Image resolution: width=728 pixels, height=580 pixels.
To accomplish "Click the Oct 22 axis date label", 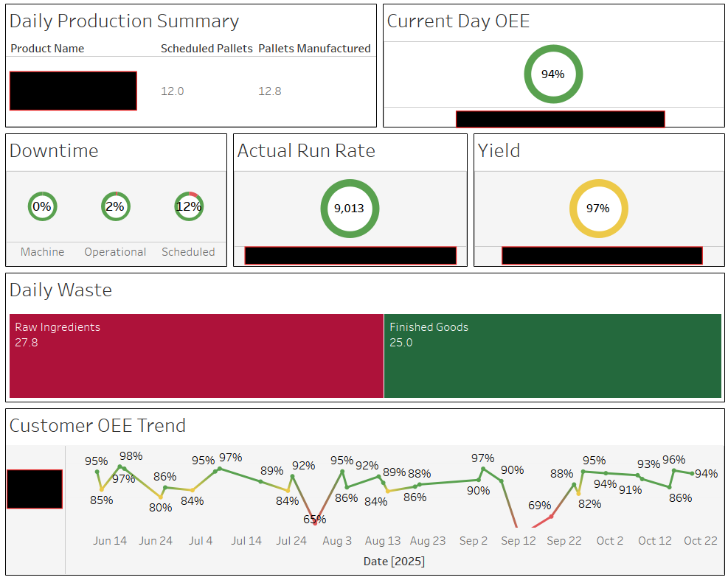I will [700, 541].
